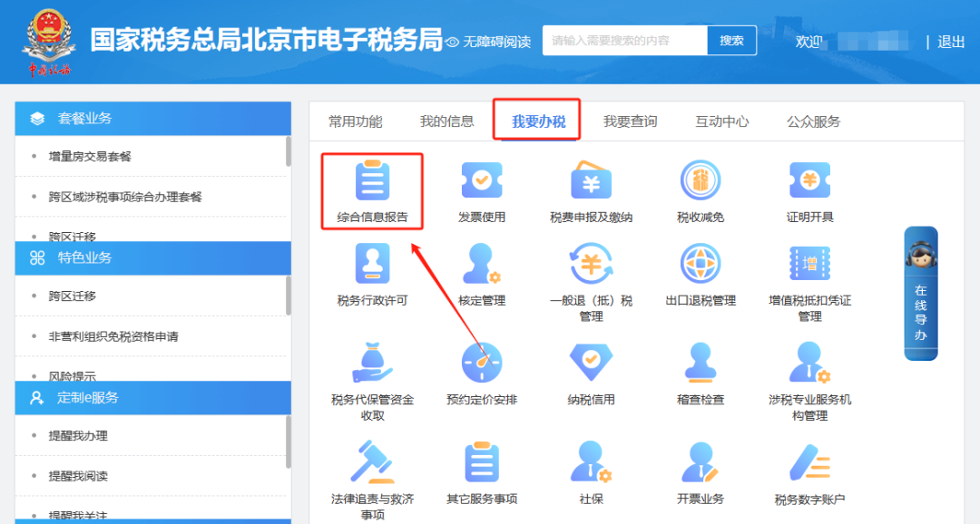Click the 搜索 search button
Viewport: 980px width, 524px height.
[x=731, y=40]
